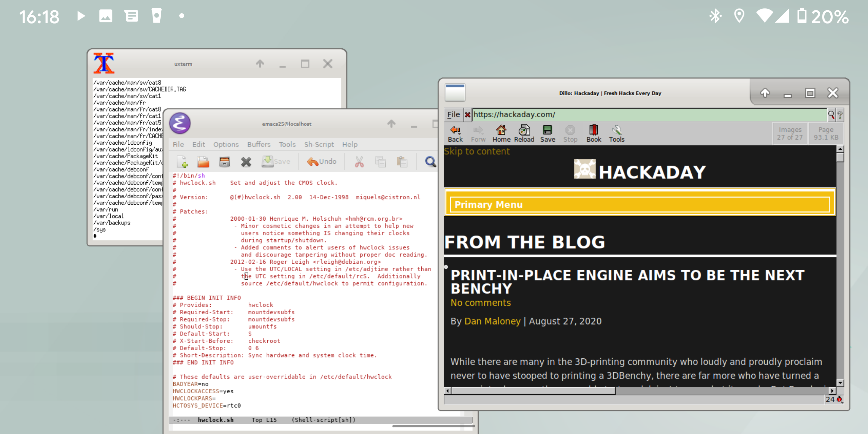Click the Dillo Back button

click(x=456, y=133)
